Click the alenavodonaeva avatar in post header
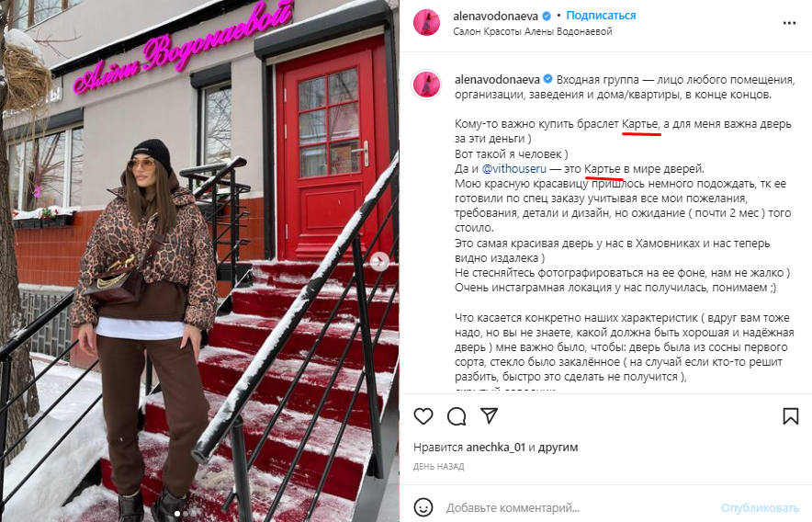 (427, 23)
